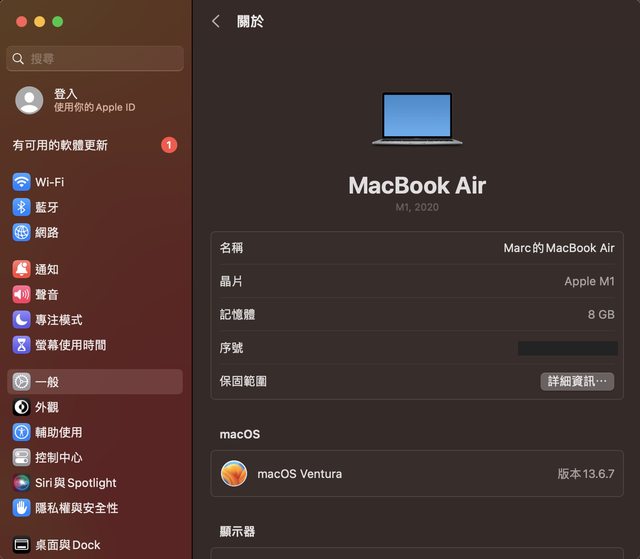Click the Siri與Spotlight icon
Image resolution: width=640 pixels, height=559 pixels.
point(21,483)
